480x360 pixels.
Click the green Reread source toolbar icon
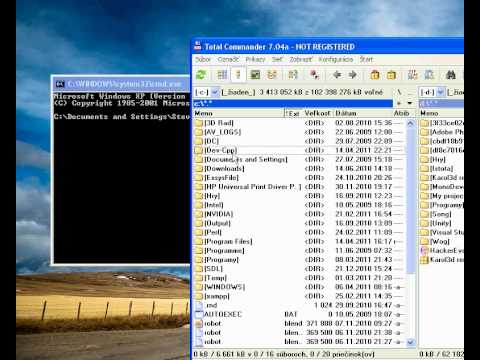201,75
